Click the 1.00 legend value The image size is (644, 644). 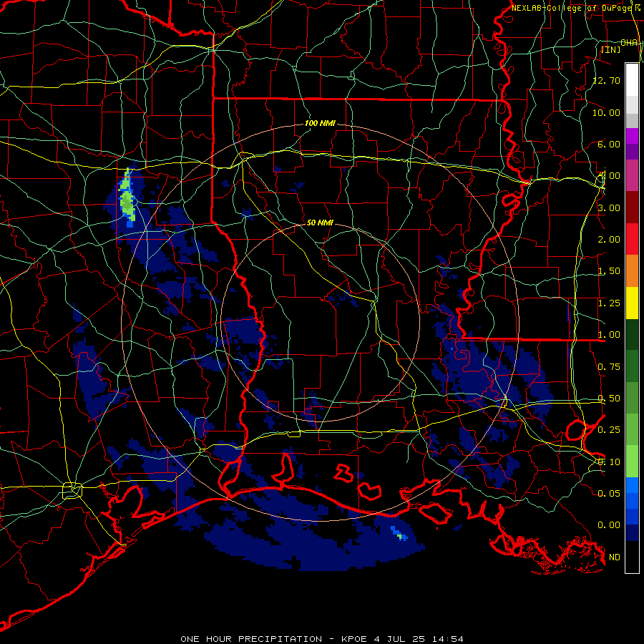(609, 335)
